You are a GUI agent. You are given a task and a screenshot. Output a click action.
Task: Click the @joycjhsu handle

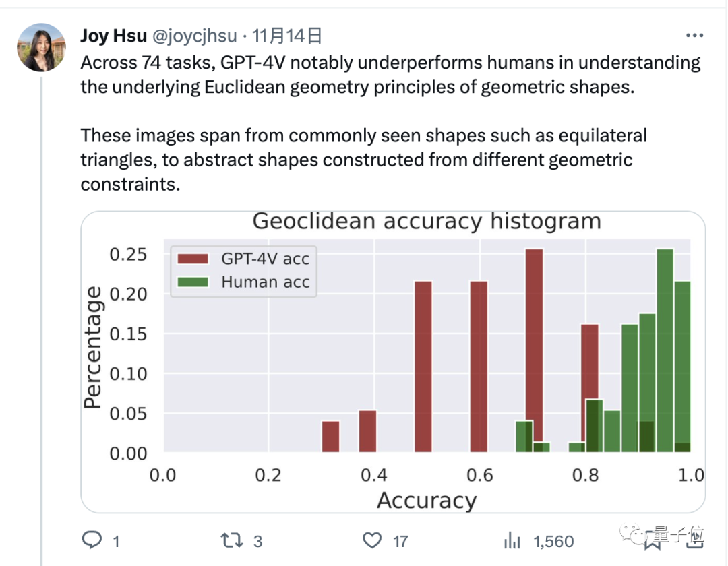point(195,36)
